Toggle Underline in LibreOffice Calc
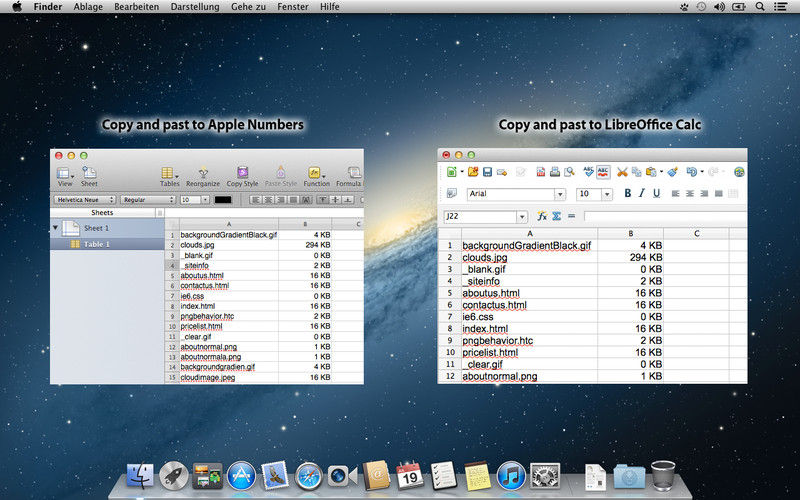The image size is (800, 500). [x=657, y=193]
